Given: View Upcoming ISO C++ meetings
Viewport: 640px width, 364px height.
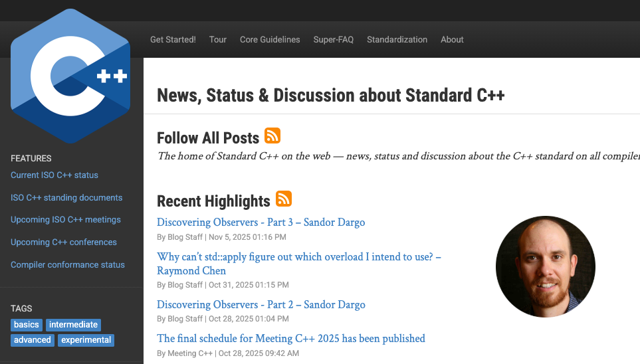Looking at the screenshot, I should [66, 220].
